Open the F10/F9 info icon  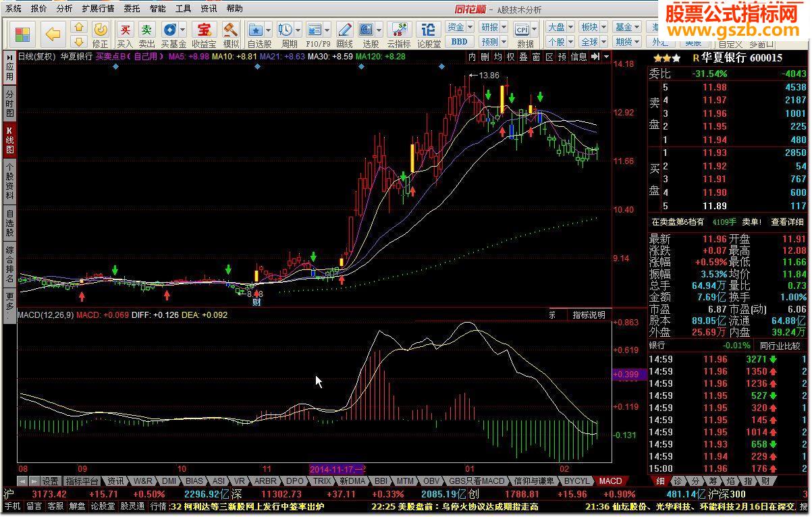point(314,29)
